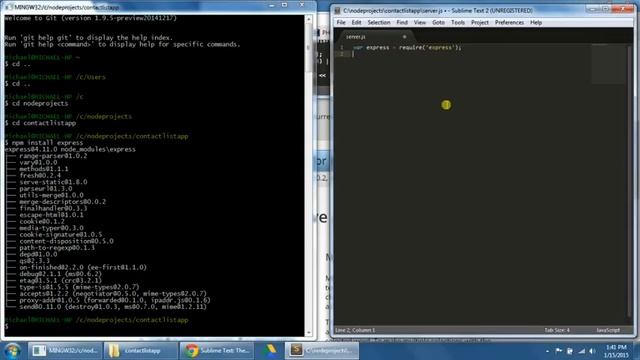Image resolution: width=640 pixels, height=360 pixels.
Task: Click the terminal scrollbar up arrow
Action: [x=309, y=19]
